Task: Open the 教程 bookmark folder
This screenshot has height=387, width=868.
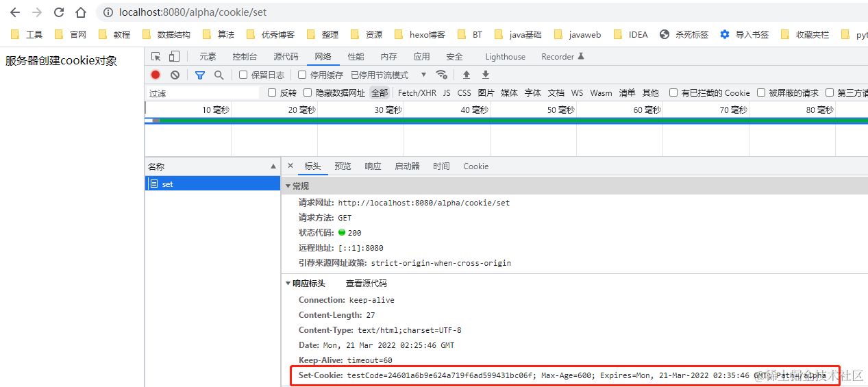Action: pyautogui.click(x=114, y=34)
